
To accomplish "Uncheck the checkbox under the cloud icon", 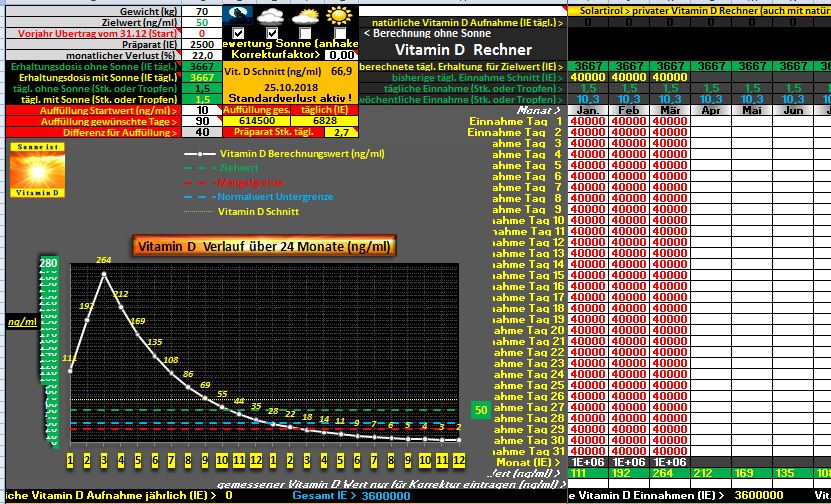I will (273, 33).
